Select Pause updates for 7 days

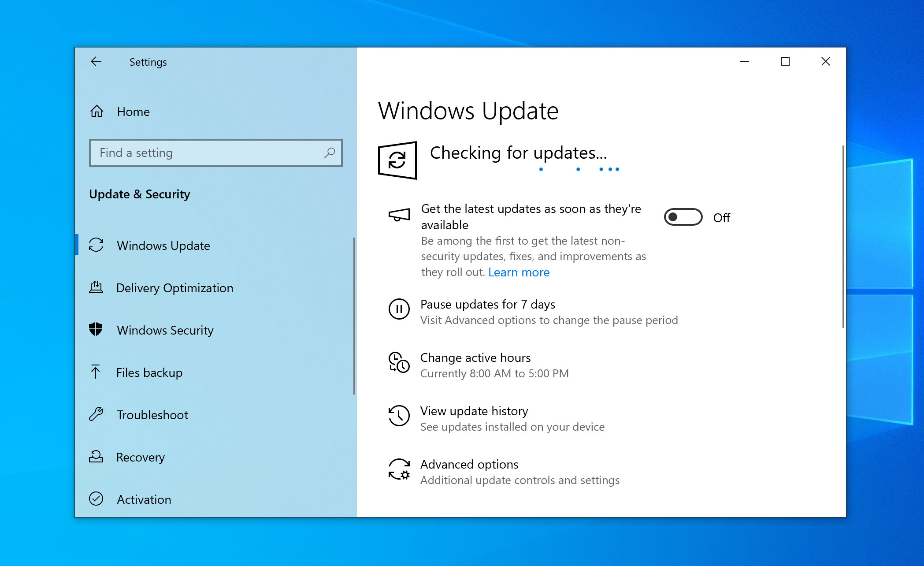pyautogui.click(x=488, y=304)
